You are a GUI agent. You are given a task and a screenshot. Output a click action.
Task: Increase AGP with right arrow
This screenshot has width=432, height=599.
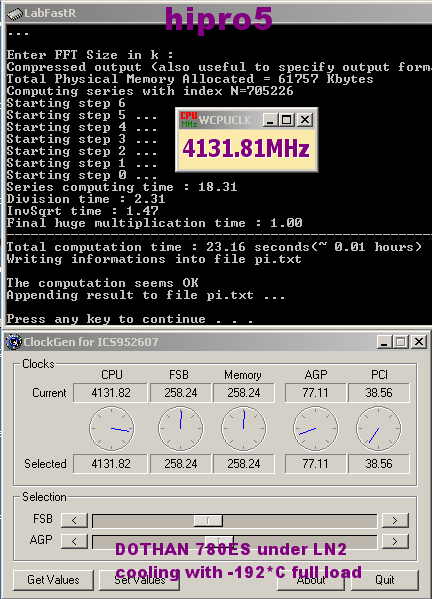(395, 541)
